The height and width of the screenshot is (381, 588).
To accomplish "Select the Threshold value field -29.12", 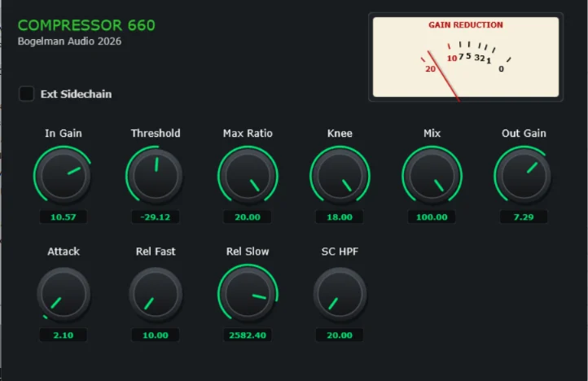I will pos(156,217).
